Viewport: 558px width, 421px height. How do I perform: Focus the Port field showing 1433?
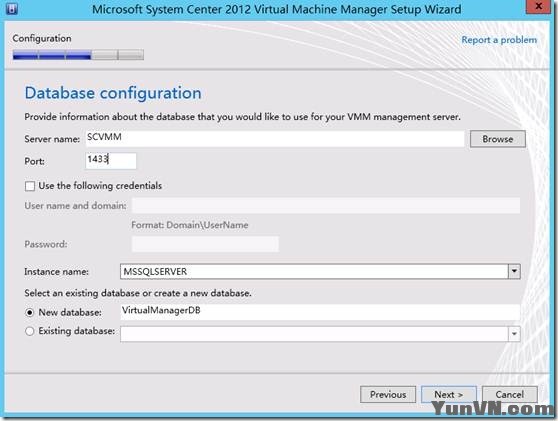coord(111,161)
